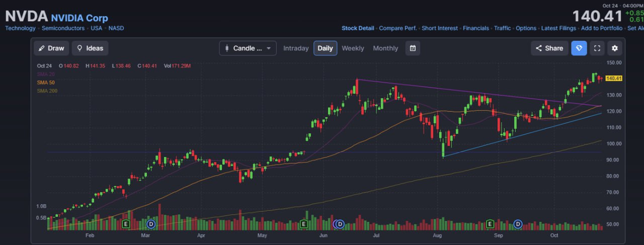Click the SMA 20 legend label
644x245 pixels.
[45, 74]
